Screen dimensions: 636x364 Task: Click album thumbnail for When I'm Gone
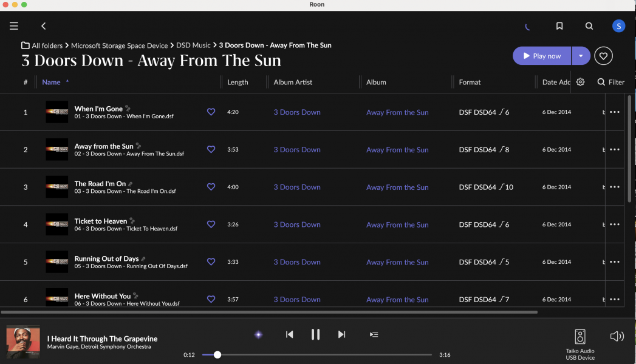[x=56, y=112]
